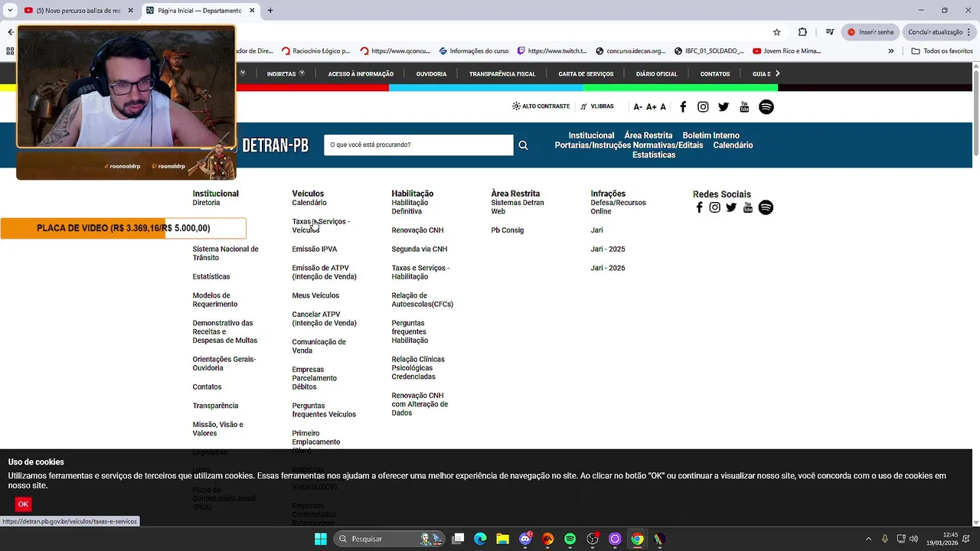The height and width of the screenshot is (551, 980).
Task: Open Spotify app from the taskbar
Action: [570, 539]
